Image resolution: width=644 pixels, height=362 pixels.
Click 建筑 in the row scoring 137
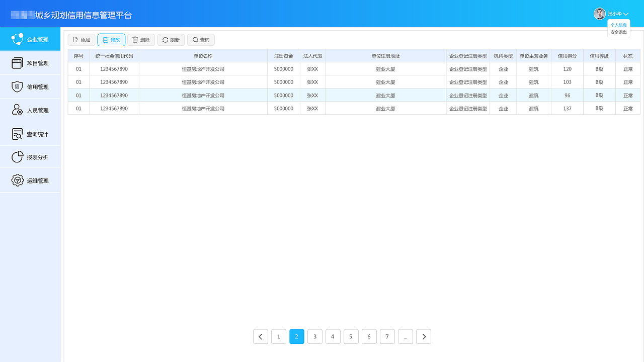point(534,108)
